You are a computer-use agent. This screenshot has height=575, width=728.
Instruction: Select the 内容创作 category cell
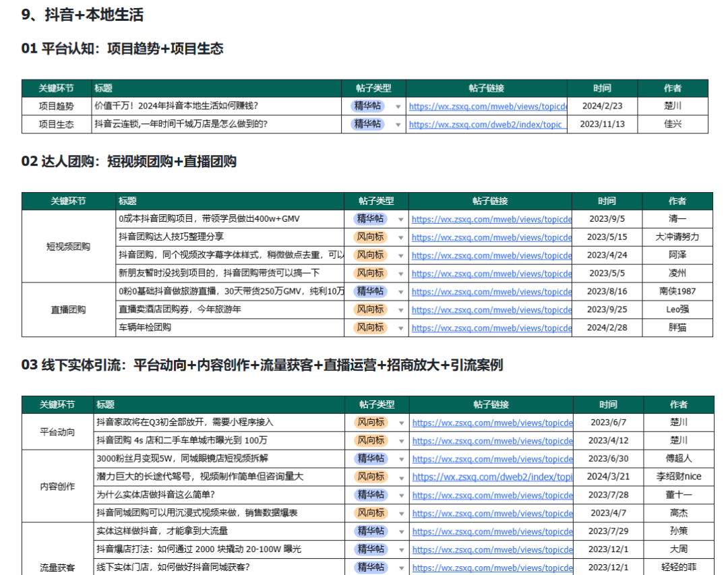[57, 486]
